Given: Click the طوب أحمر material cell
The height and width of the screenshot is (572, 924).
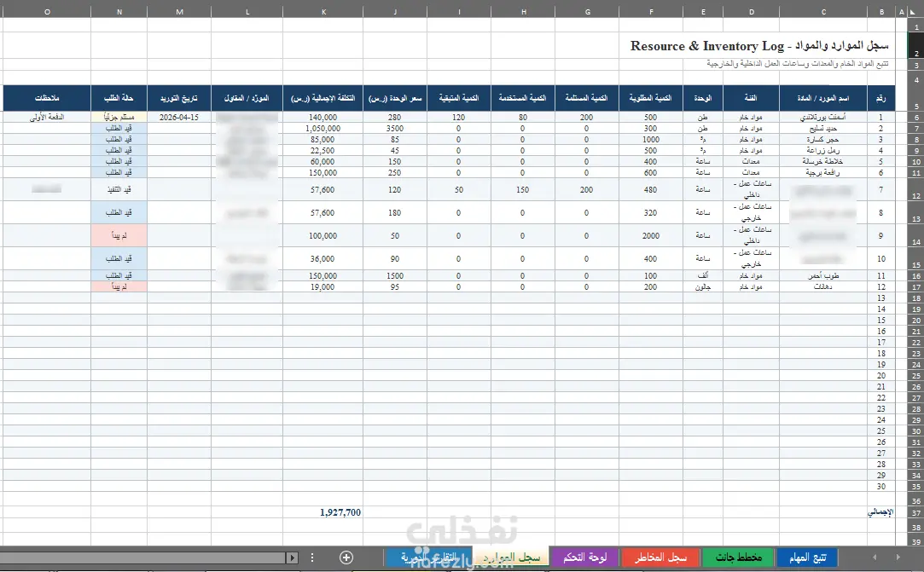Looking at the screenshot, I should 823,275.
